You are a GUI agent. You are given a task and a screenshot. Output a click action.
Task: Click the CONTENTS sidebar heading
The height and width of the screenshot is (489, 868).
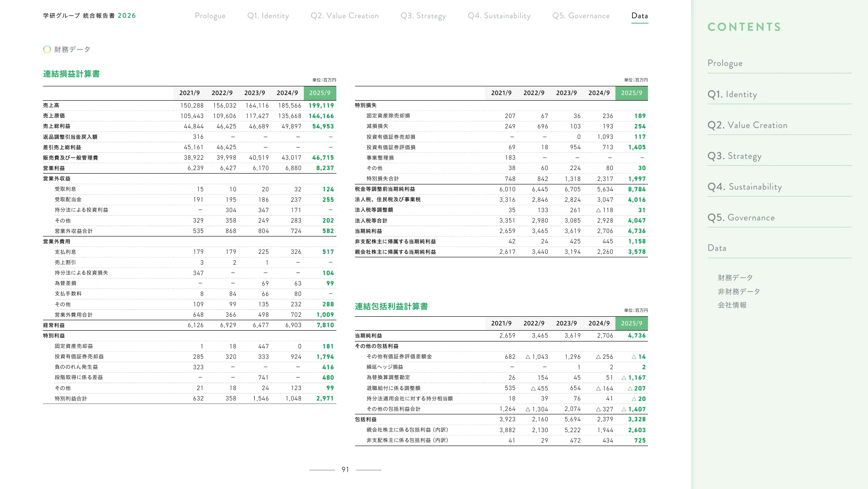click(x=744, y=27)
